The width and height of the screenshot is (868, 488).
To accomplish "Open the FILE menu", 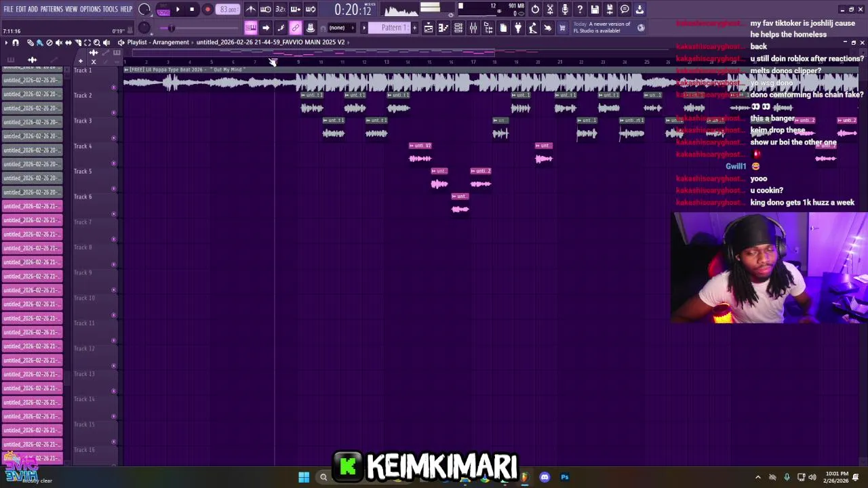I will point(8,9).
